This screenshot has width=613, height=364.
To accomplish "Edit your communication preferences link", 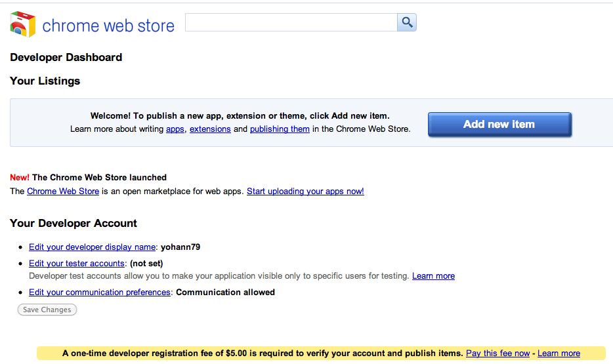I will (x=100, y=292).
